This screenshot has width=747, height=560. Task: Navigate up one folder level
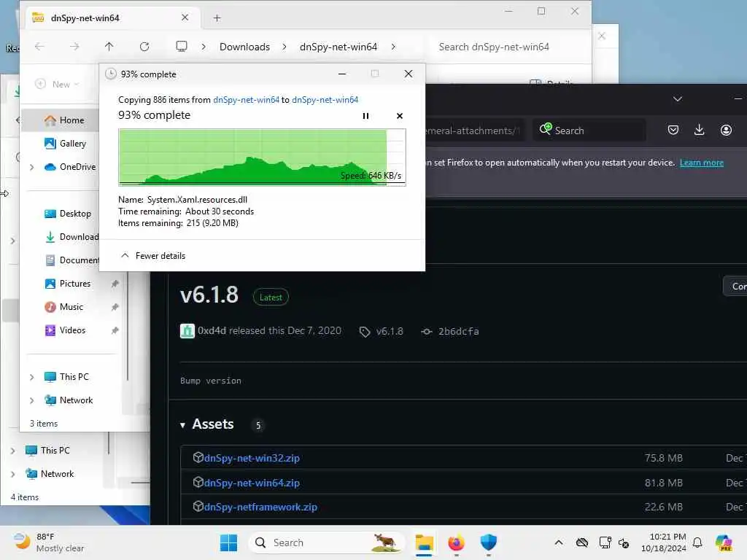coord(109,47)
